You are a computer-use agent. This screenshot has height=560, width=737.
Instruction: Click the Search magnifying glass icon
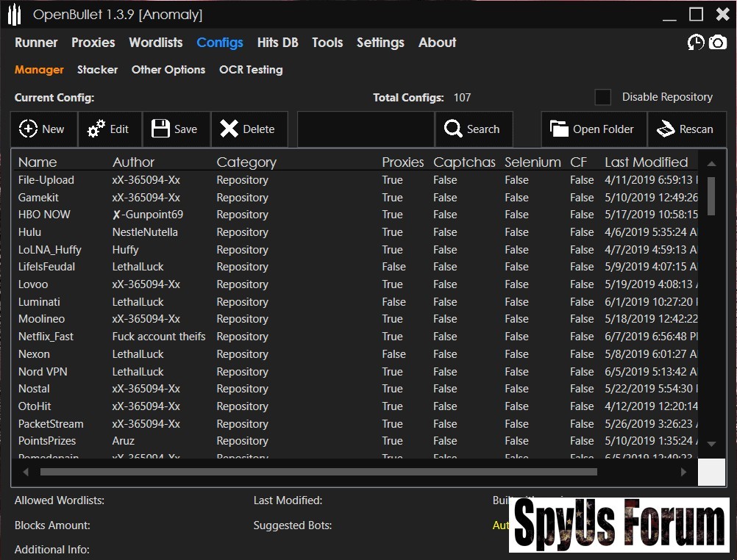tap(453, 129)
